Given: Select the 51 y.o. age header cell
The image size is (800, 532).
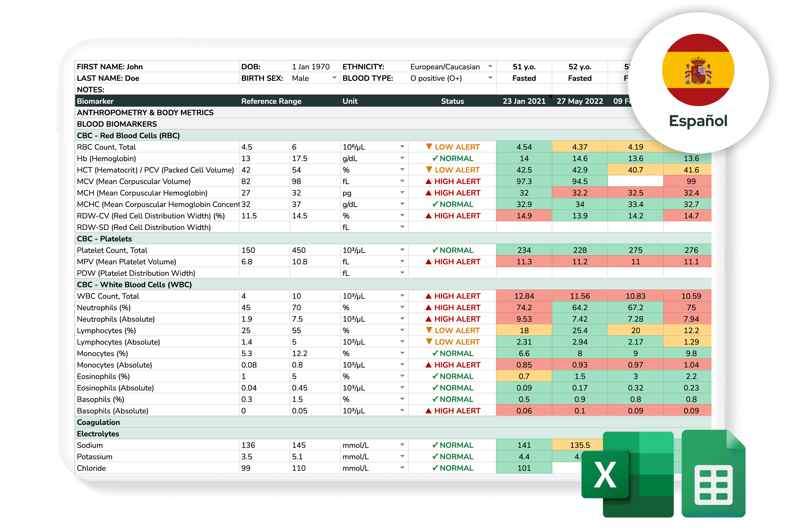Looking at the screenshot, I should pyautogui.click(x=524, y=67).
